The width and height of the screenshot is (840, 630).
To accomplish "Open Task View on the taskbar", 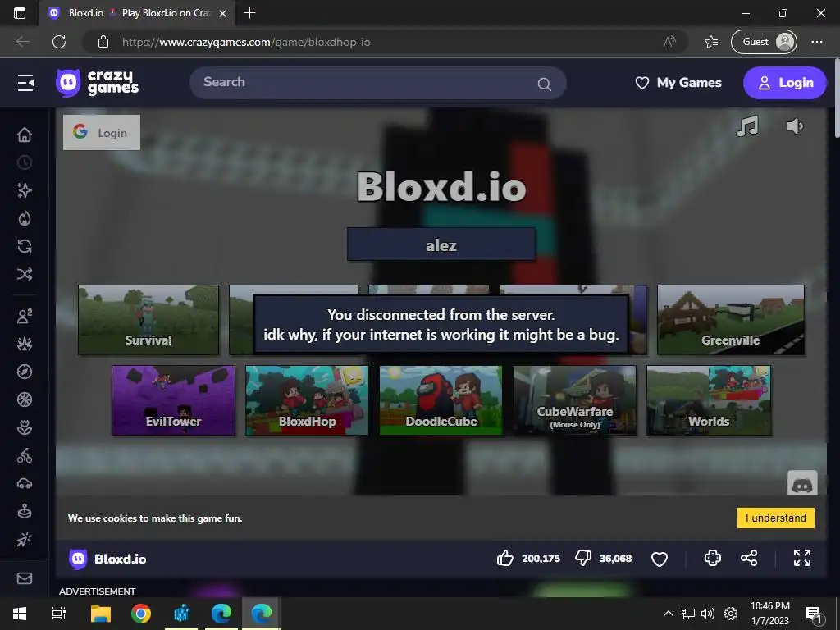I will (59, 614).
